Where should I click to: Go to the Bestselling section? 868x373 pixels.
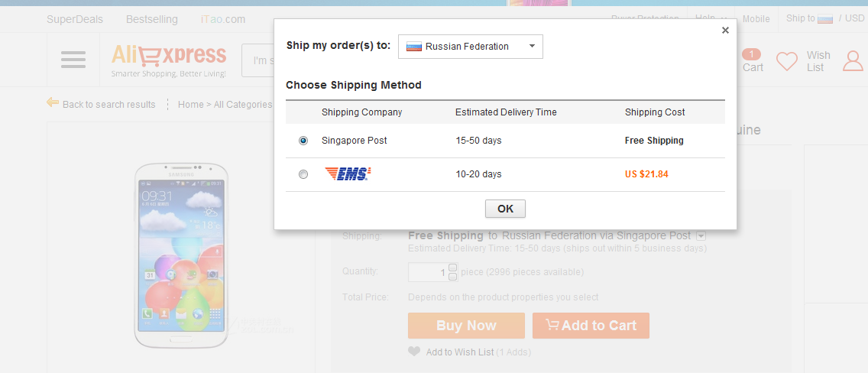(x=152, y=19)
